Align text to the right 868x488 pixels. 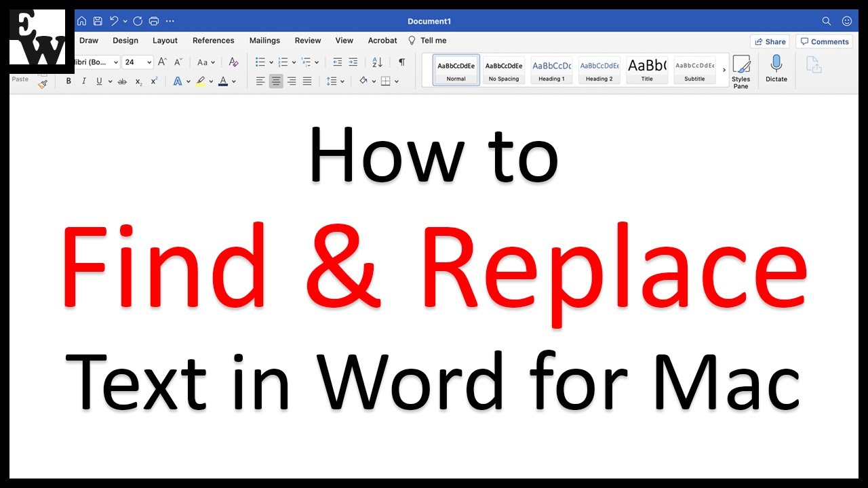tap(292, 81)
